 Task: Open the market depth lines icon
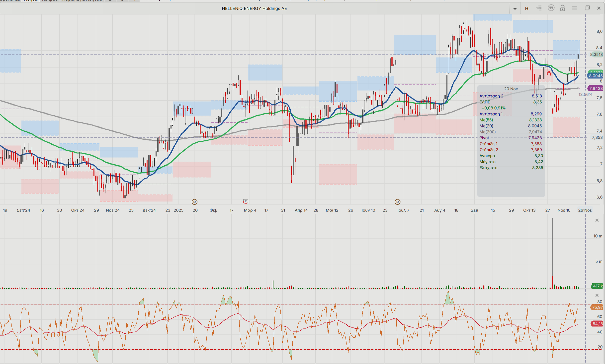coord(539,8)
